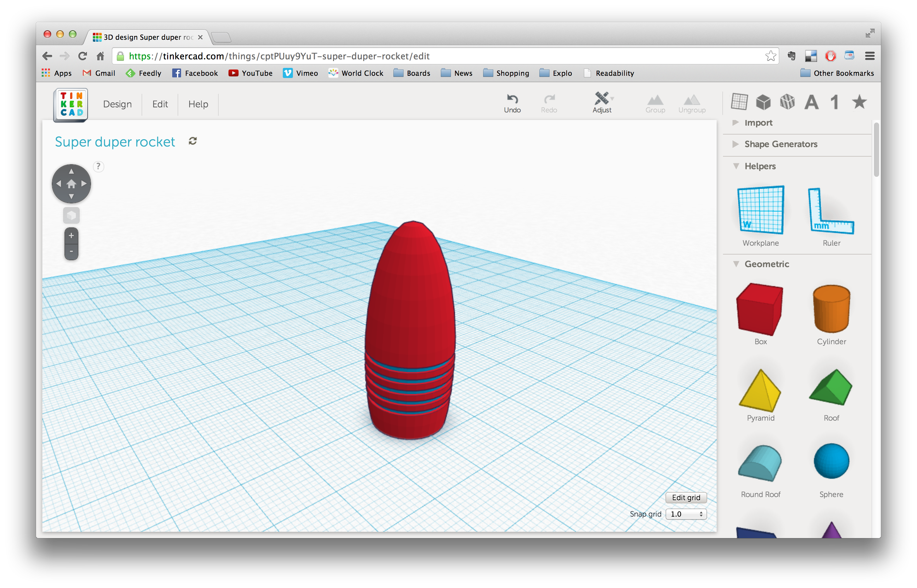This screenshot has width=917, height=588.
Task: Open the Gmail bookmark
Action: coord(99,73)
